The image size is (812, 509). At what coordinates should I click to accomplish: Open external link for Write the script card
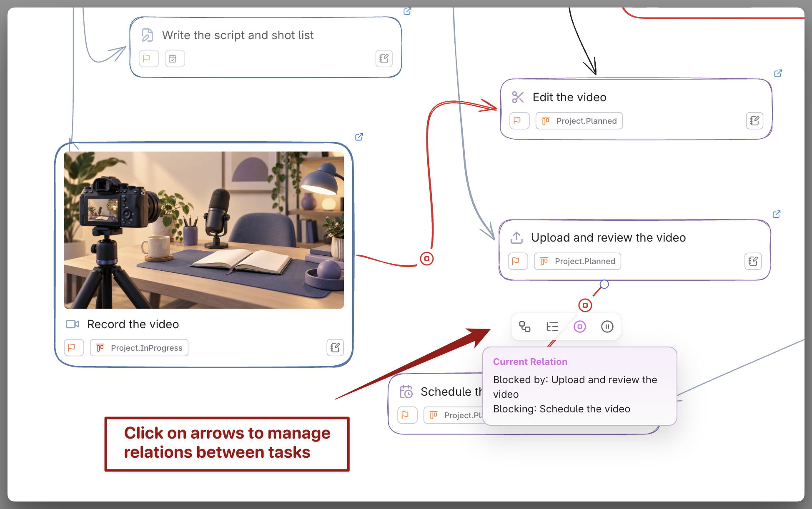[x=407, y=11]
